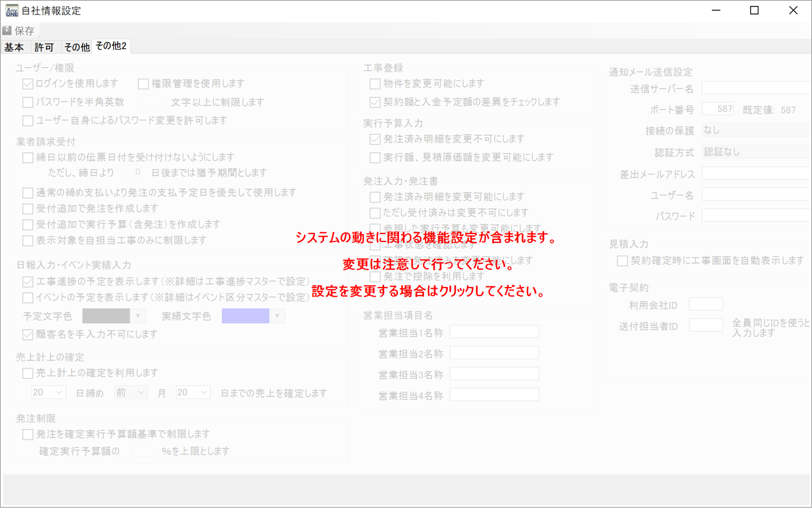The height and width of the screenshot is (508, 812).
Task: Click the 保存 save icon in toolbar
Action: pos(8,31)
